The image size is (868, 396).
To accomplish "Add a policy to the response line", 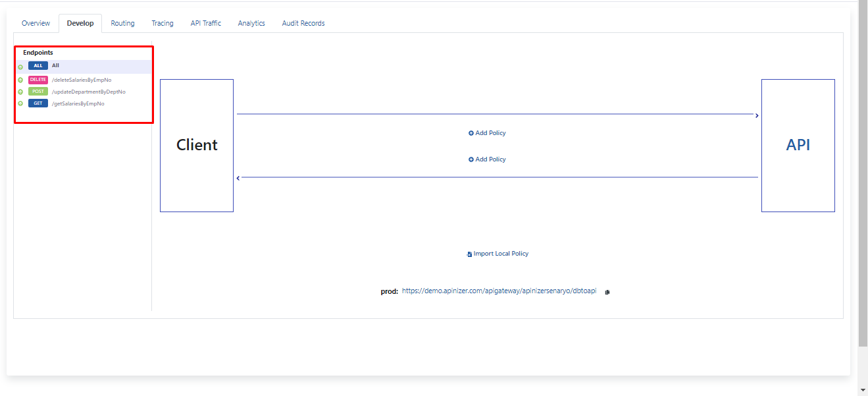I will pyautogui.click(x=487, y=159).
